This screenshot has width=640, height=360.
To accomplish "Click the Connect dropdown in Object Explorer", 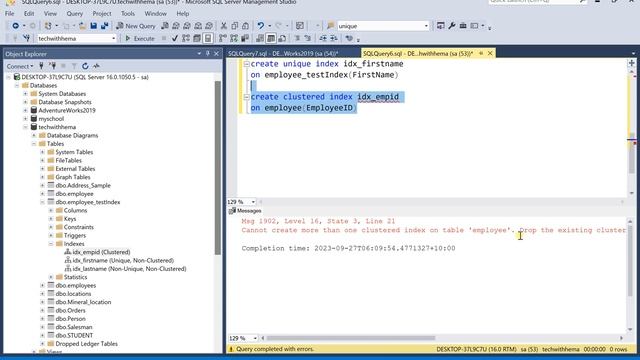I will (19, 66).
